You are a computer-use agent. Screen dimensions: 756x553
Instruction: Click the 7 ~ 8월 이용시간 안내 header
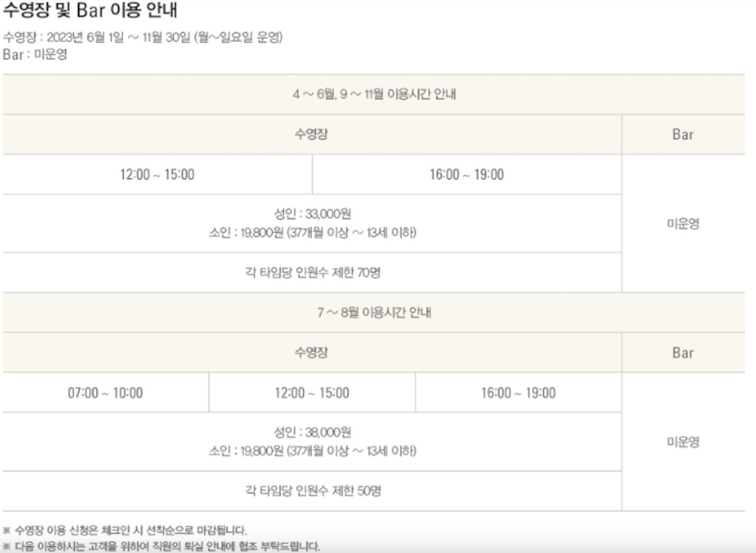tap(374, 312)
